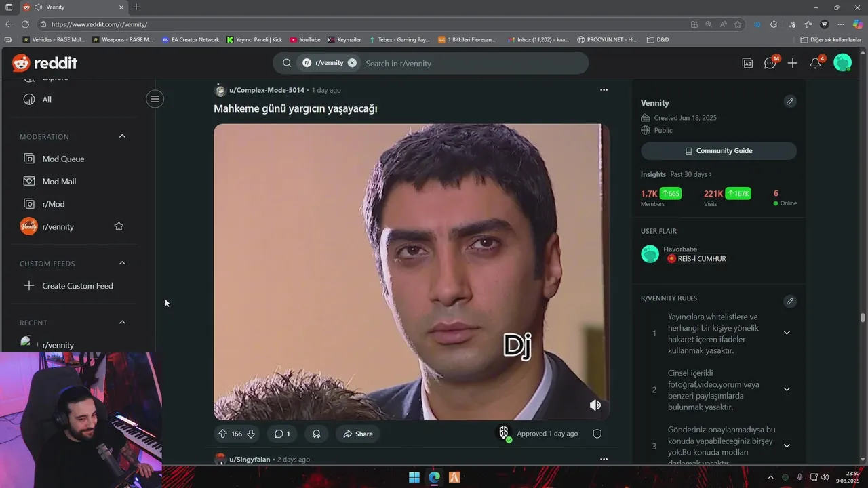Give an award to the post
868x488 pixels.
pyautogui.click(x=316, y=434)
